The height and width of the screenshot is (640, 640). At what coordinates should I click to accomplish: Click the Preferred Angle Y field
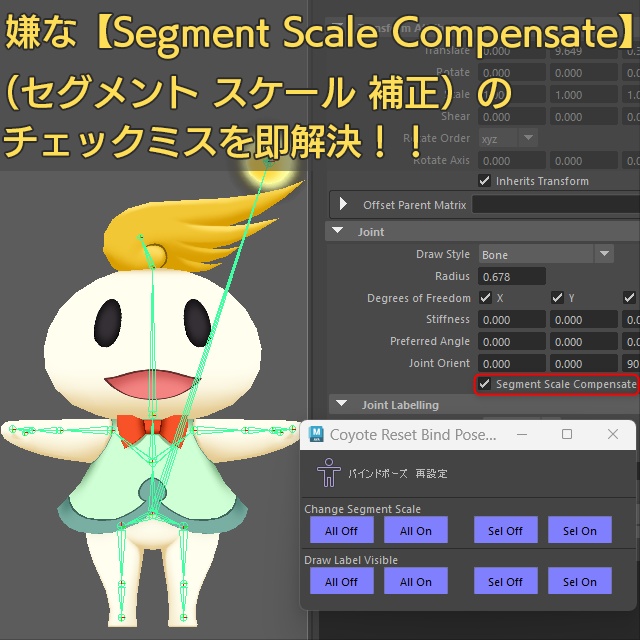[x=584, y=341]
